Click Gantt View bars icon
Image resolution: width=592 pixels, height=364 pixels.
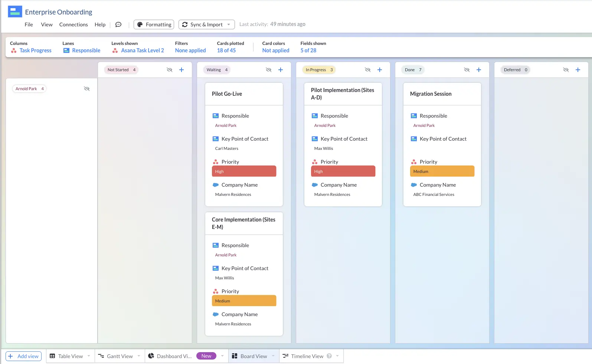[x=101, y=356]
